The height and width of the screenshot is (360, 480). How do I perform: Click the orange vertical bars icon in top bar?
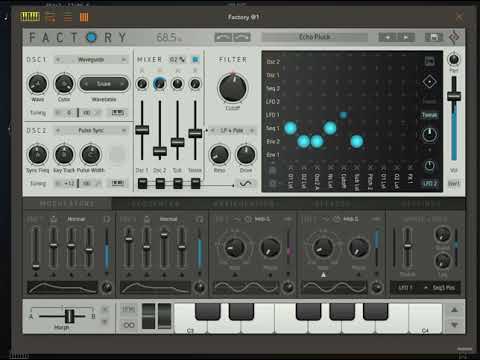84,17
